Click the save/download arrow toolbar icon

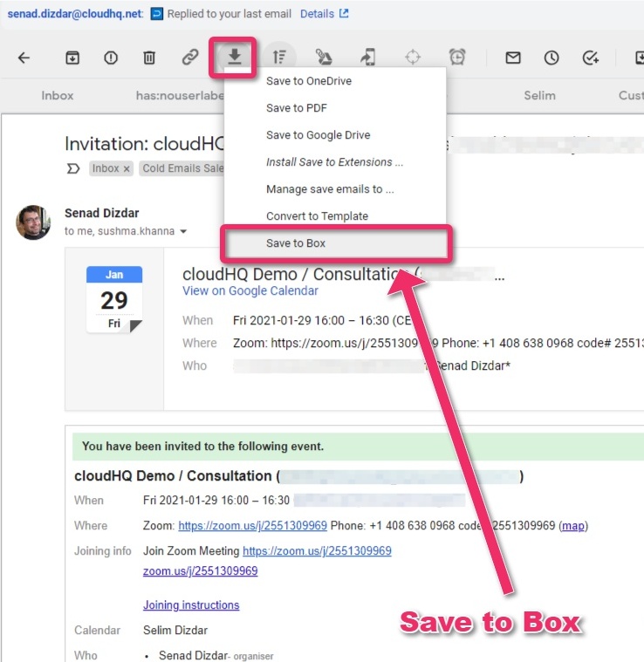(x=233, y=58)
